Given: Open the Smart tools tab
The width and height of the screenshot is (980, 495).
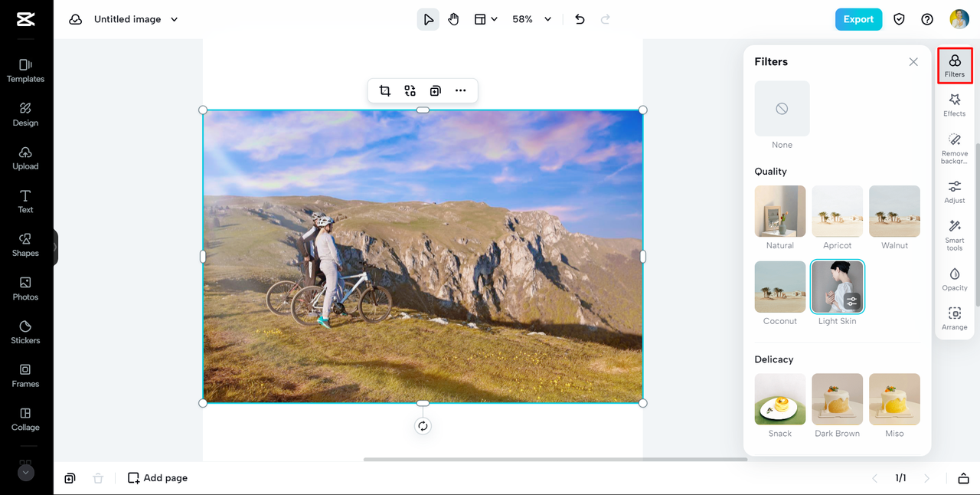Looking at the screenshot, I should coord(955,235).
